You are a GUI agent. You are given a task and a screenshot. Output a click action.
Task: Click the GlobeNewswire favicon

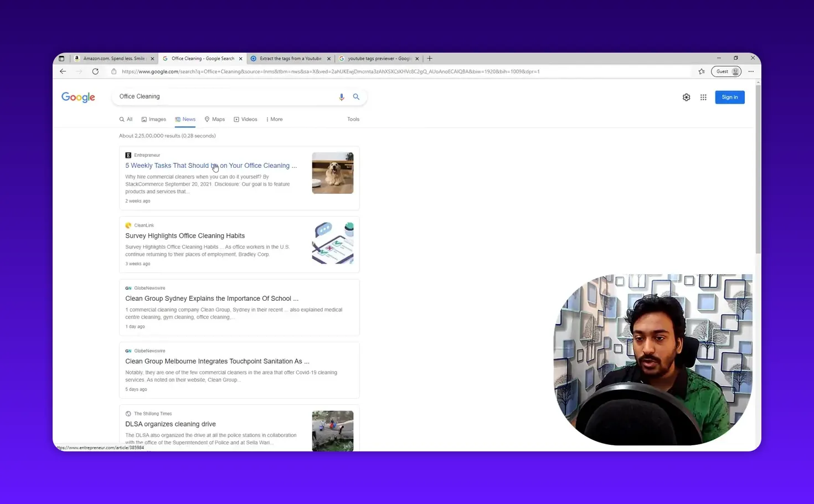[128, 288]
